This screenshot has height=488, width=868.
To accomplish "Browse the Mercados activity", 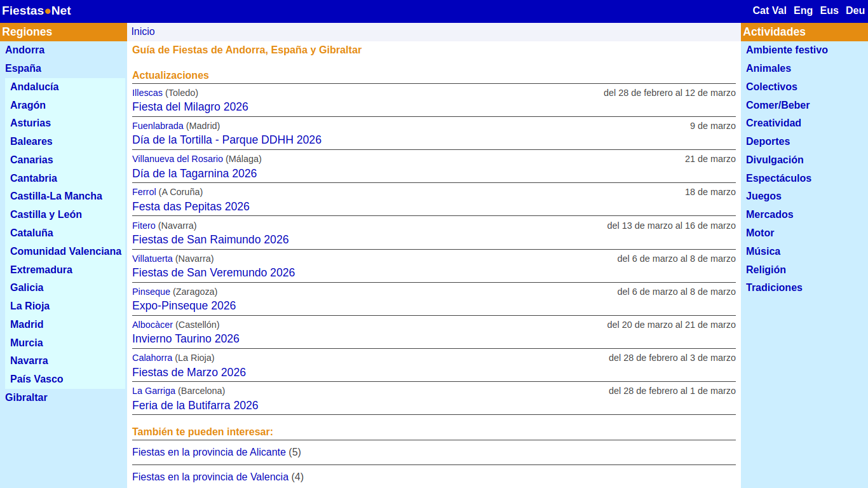I will click(x=770, y=215).
